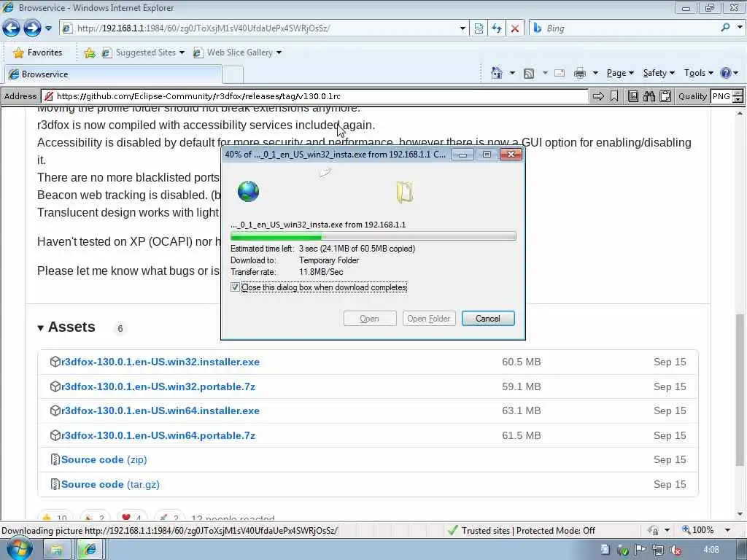The width and height of the screenshot is (747, 560).
Task: Click the page vertical scrollbar thumb
Action: [740, 389]
